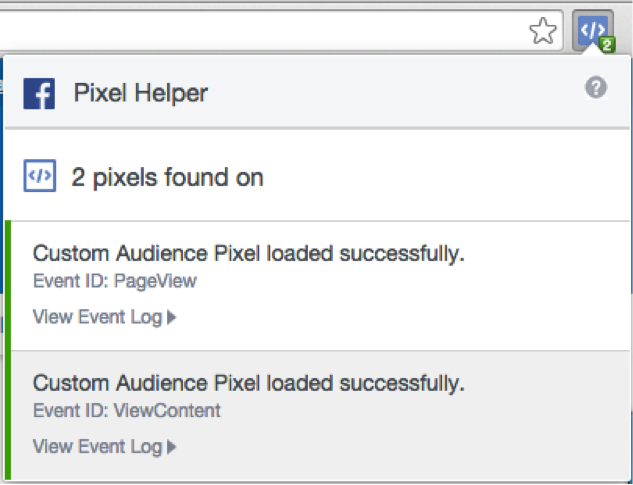Click green status bar of PageView entry
Viewport: 633px width, 485px height.
8,286
